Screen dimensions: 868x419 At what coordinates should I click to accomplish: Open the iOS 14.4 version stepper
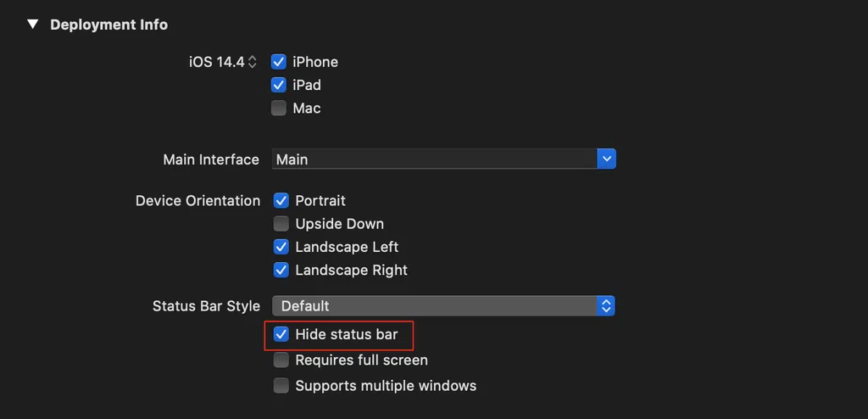click(252, 62)
